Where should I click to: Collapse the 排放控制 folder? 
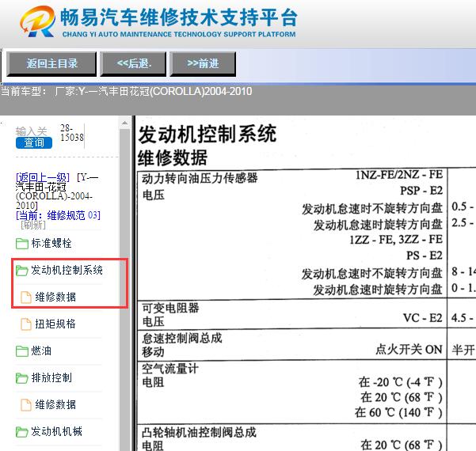pyautogui.click(x=51, y=378)
